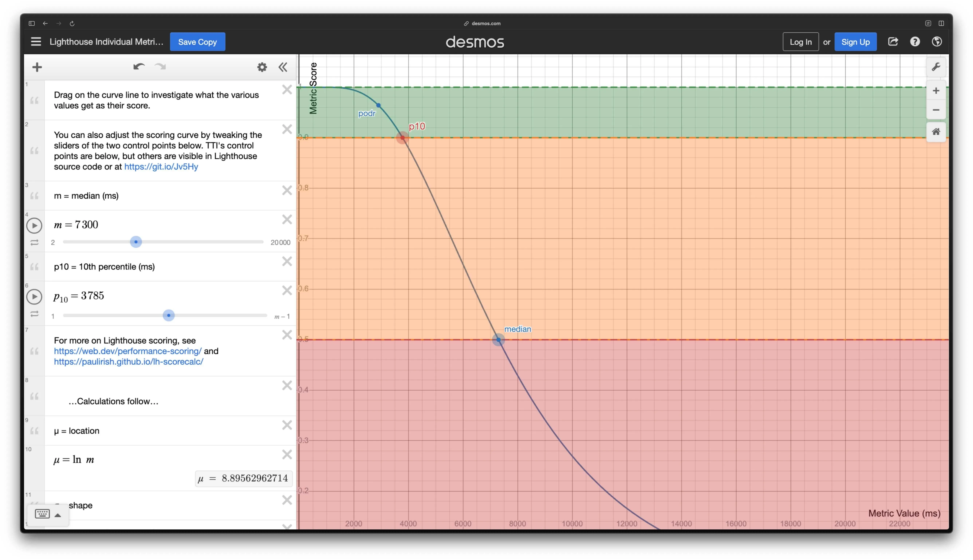Toggle the m slider loop mode

[34, 242]
